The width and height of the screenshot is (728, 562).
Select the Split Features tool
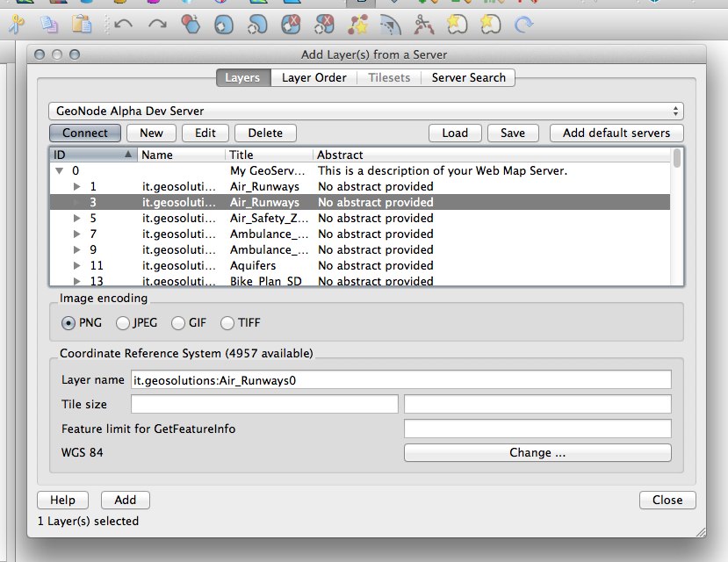click(424, 24)
